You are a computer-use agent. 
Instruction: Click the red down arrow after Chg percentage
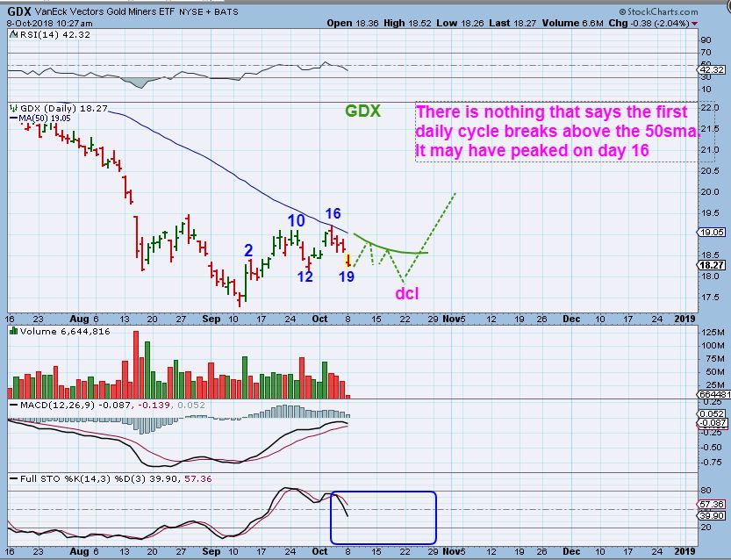coord(695,24)
